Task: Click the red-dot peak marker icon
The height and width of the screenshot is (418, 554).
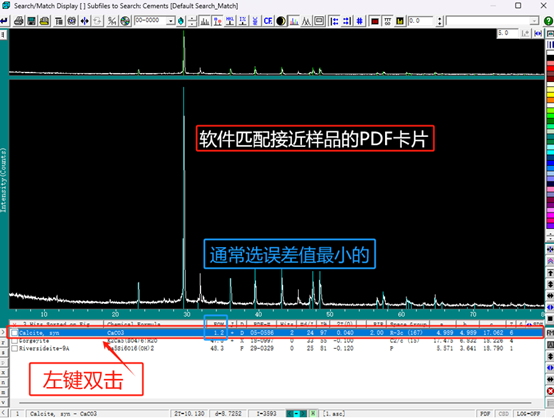Action: 217,21
